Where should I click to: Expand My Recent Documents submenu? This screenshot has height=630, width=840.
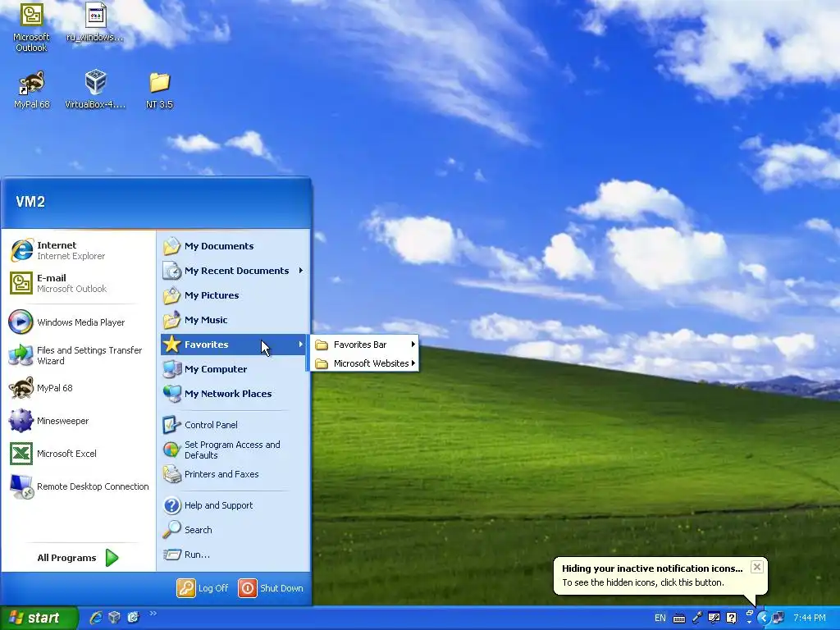234,271
